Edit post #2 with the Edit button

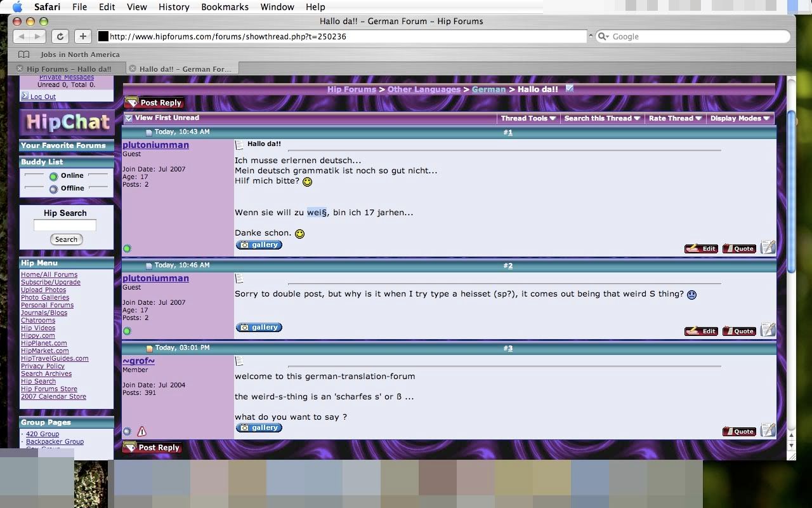point(701,331)
